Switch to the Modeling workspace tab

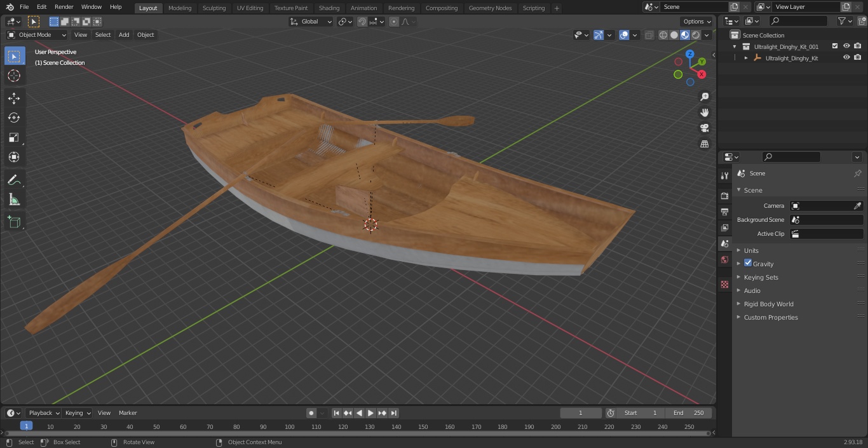click(180, 8)
